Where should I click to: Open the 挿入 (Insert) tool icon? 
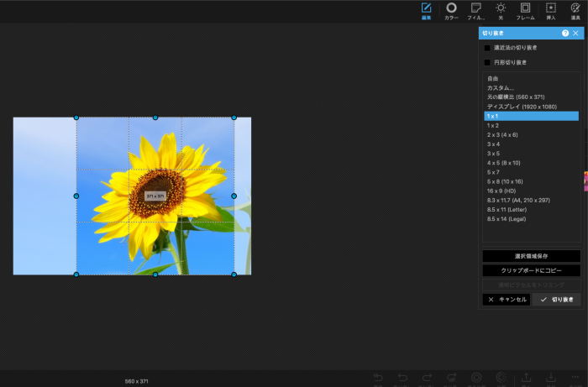click(550, 10)
